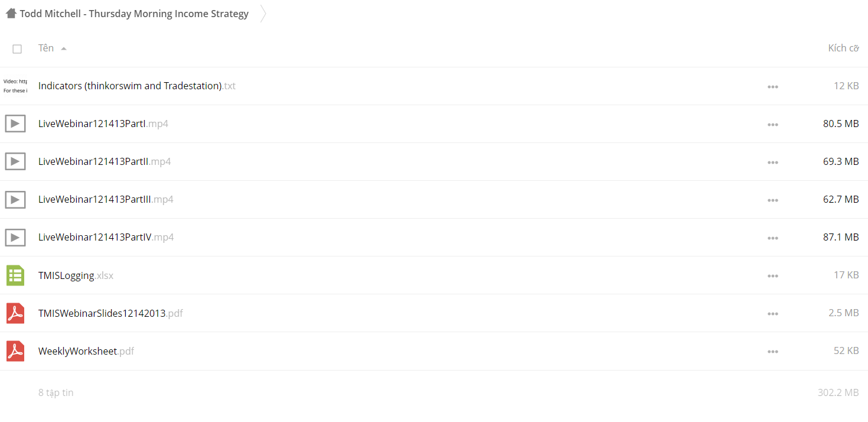Click the text thumbnail of Indicators file
Screen dimensions: 868x422
click(x=15, y=86)
